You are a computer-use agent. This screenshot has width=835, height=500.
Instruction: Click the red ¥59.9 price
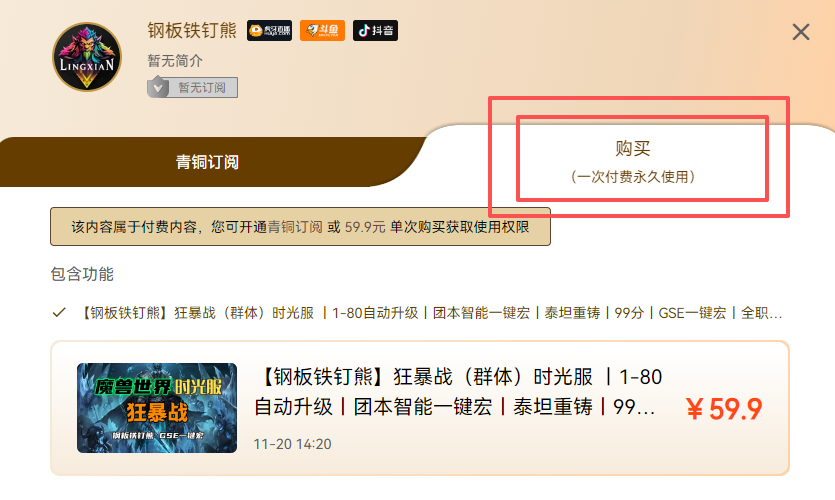(724, 409)
